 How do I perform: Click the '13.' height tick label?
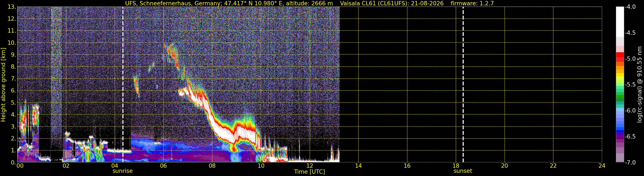[12, 7]
